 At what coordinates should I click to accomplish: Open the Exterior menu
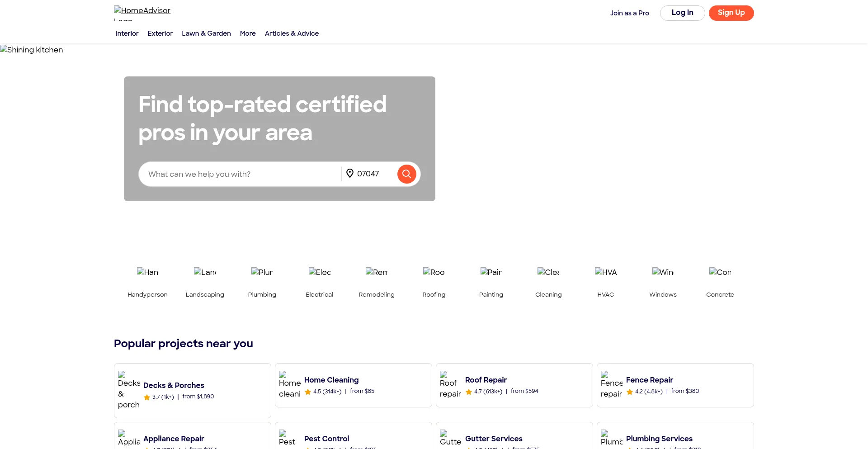pos(160,33)
